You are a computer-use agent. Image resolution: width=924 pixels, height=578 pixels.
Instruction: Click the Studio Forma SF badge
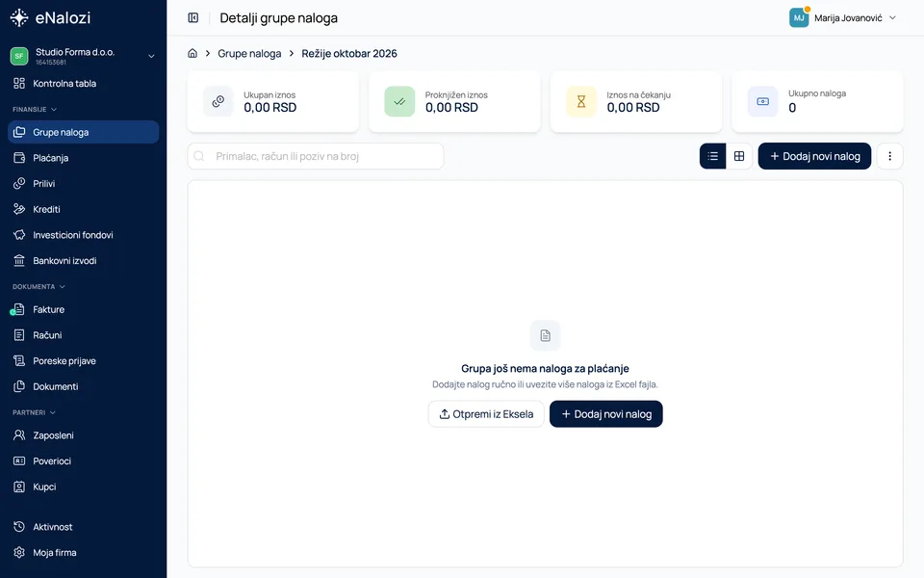[x=19, y=56]
